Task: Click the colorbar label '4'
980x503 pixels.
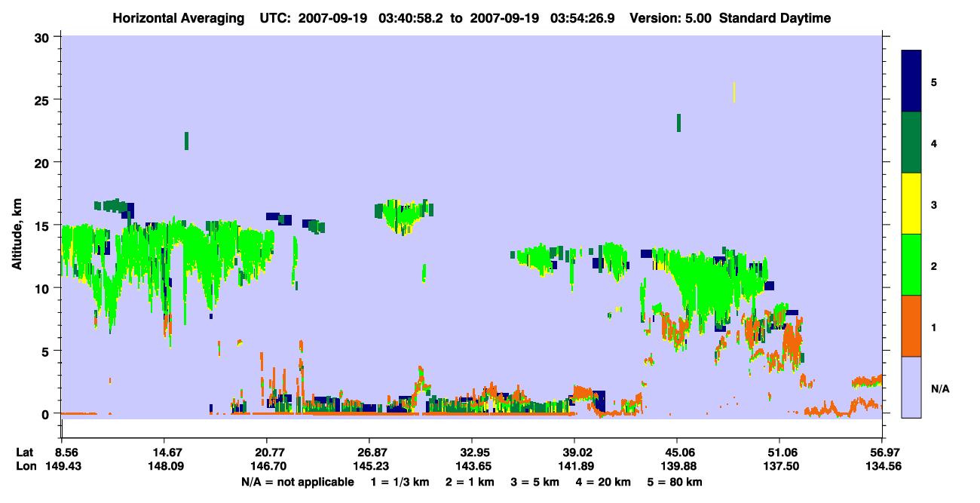Action: point(933,143)
